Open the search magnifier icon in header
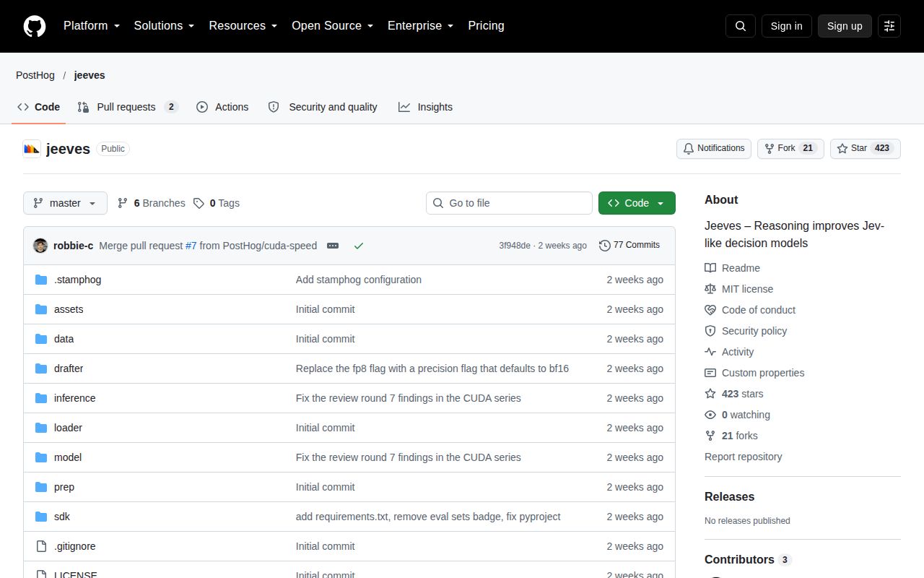The image size is (924, 578). coord(741,26)
